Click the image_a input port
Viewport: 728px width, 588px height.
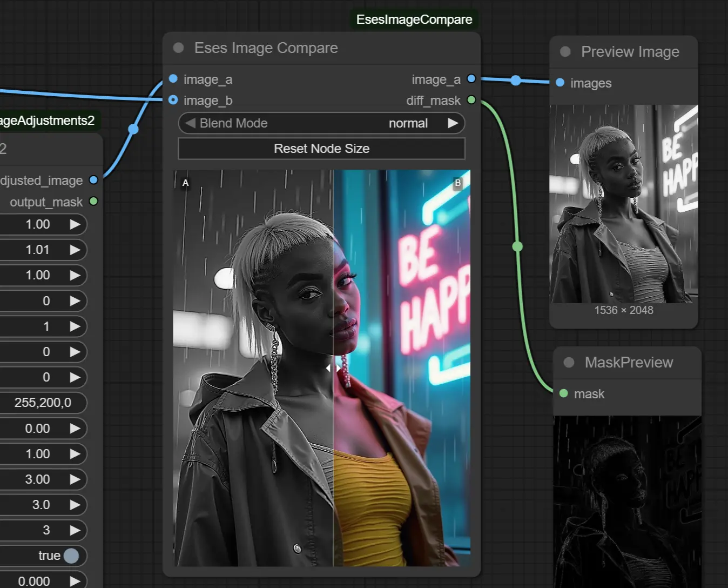[x=173, y=79]
